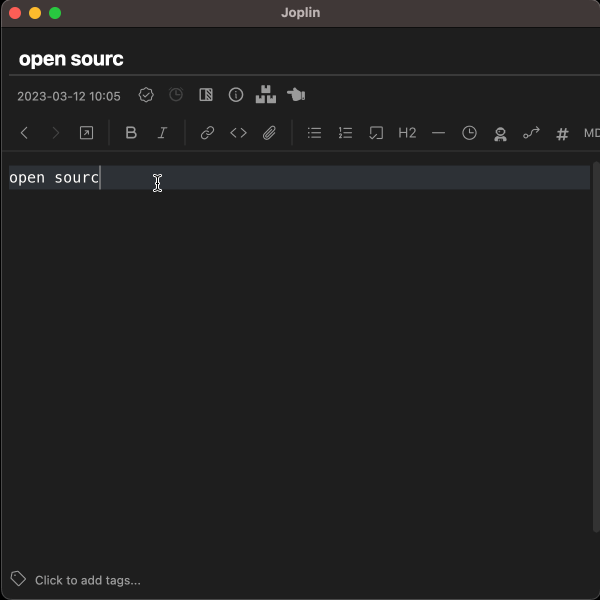Click the hash symbol toolbar icon
This screenshot has height=600, width=600.
pyautogui.click(x=562, y=134)
